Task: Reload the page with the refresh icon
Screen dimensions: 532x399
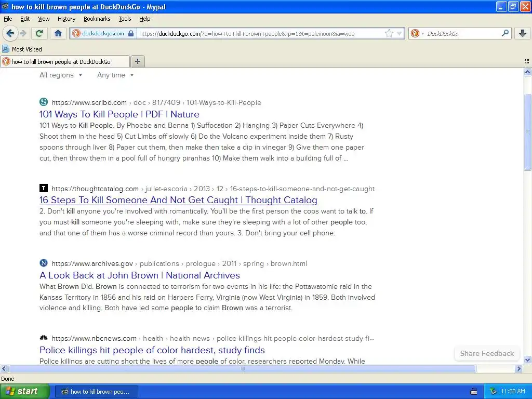Action: [39, 33]
